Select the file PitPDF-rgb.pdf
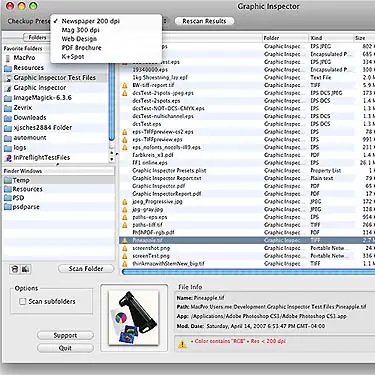Image resolution: width=375 pixels, height=375 pixels. coord(153,233)
